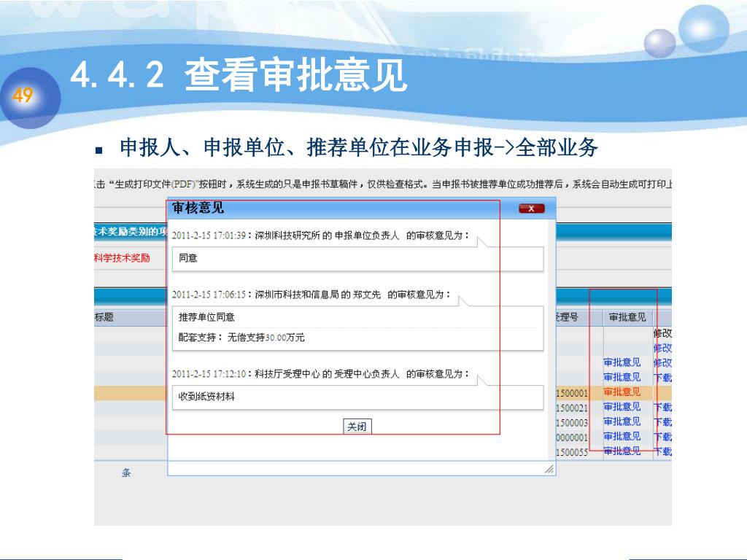This screenshot has width=747, height=560.
Task: Click table cell 1500001
Action: [x=572, y=393]
